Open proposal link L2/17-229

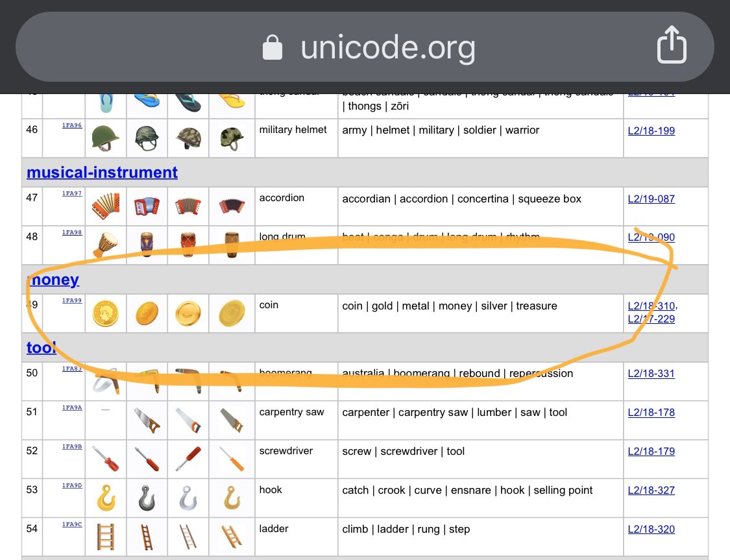[x=651, y=319]
